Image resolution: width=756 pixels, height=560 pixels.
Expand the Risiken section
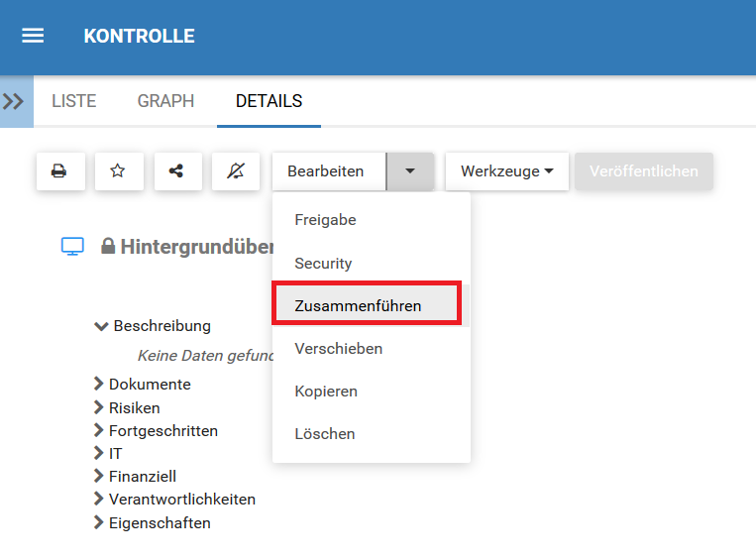click(x=127, y=407)
